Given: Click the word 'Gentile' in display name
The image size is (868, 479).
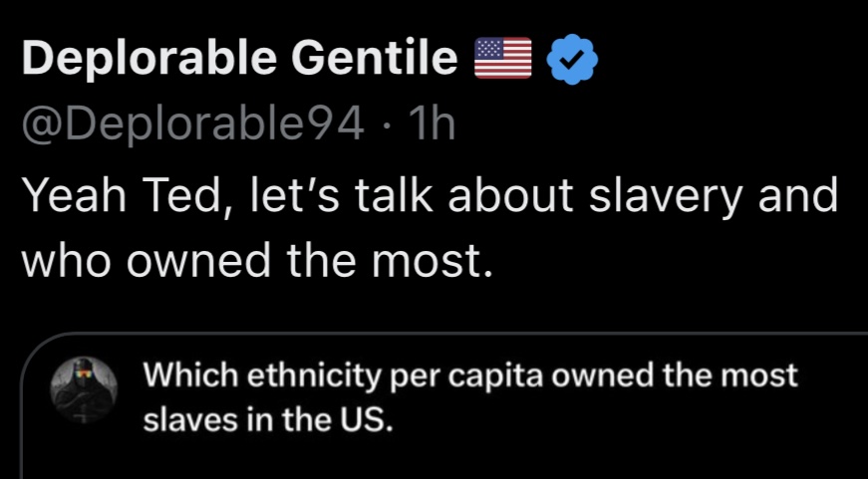Looking at the screenshot, I should [375, 58].
